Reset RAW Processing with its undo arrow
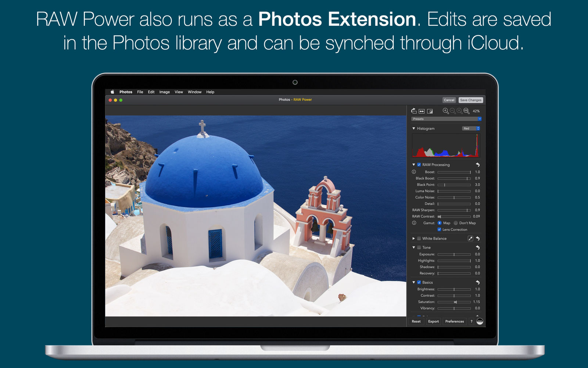588x368 pixels. pos(478,165)
